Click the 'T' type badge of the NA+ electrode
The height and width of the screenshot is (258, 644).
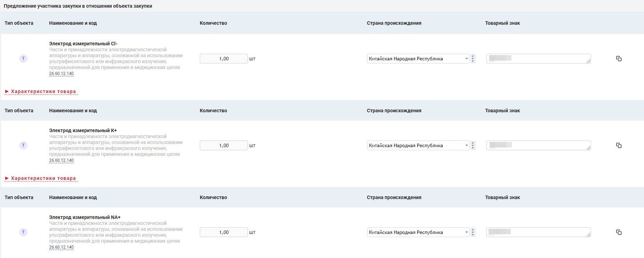pyautogui.click(x=23, y=232)
